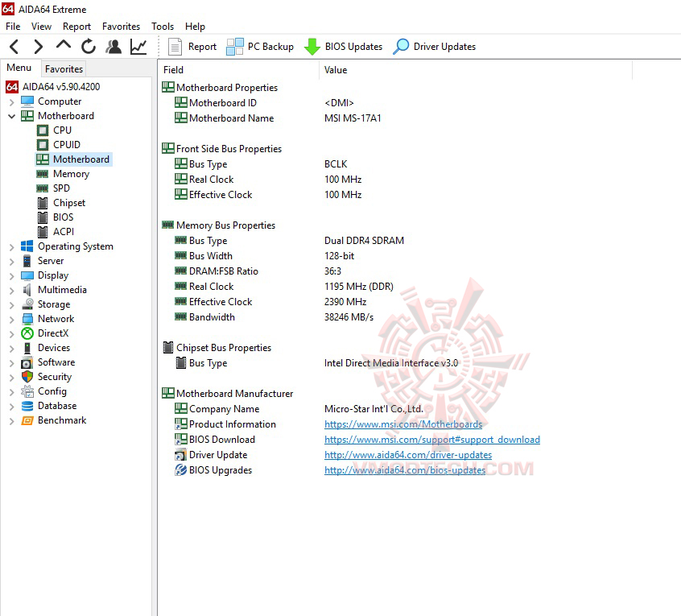Select the CPUID page in the sidebar
Viewport: 681px width, 616px height.
[67, 144]
